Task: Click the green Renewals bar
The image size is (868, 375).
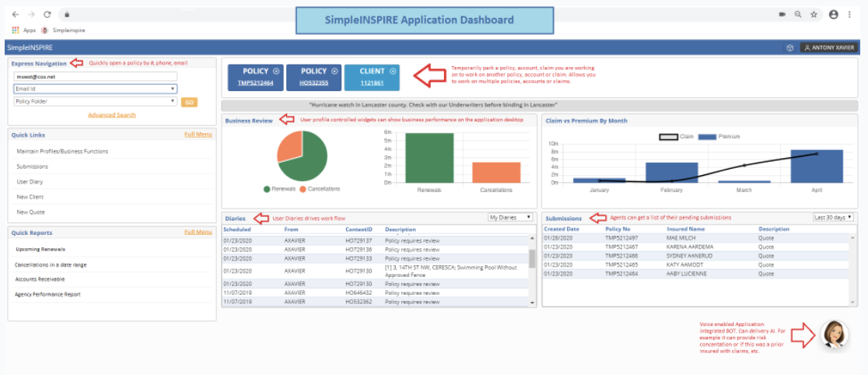Action: coord(429,158)
